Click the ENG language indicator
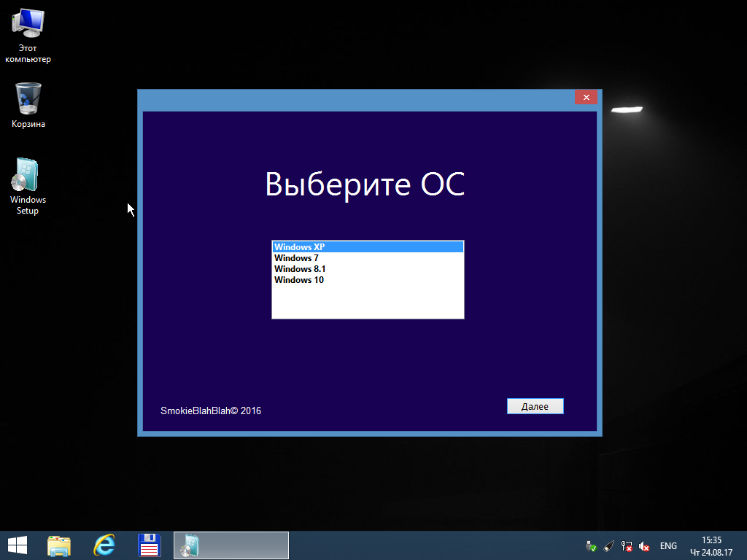 point(667,545)
